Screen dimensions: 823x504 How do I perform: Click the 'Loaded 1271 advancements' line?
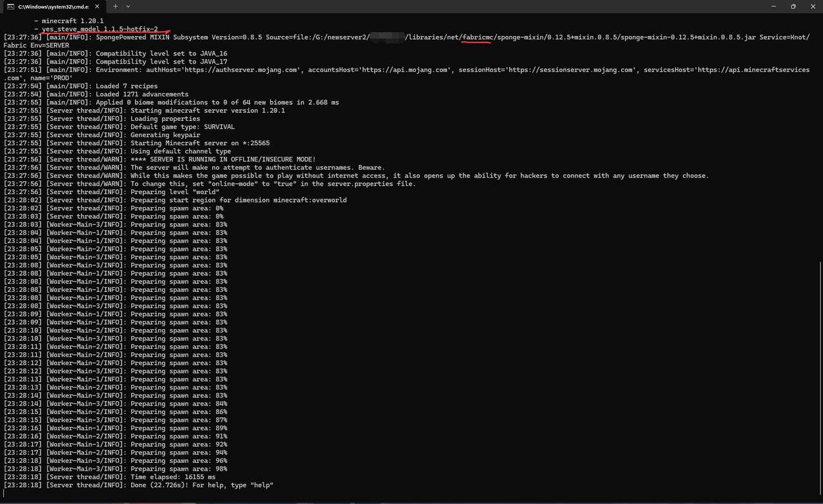coord(96,94)
